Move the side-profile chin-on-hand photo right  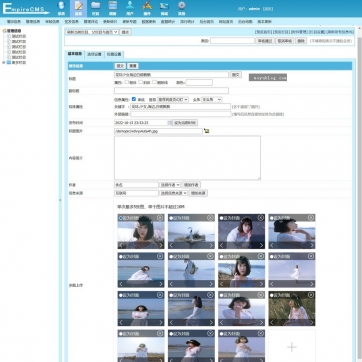click(312, 245)
